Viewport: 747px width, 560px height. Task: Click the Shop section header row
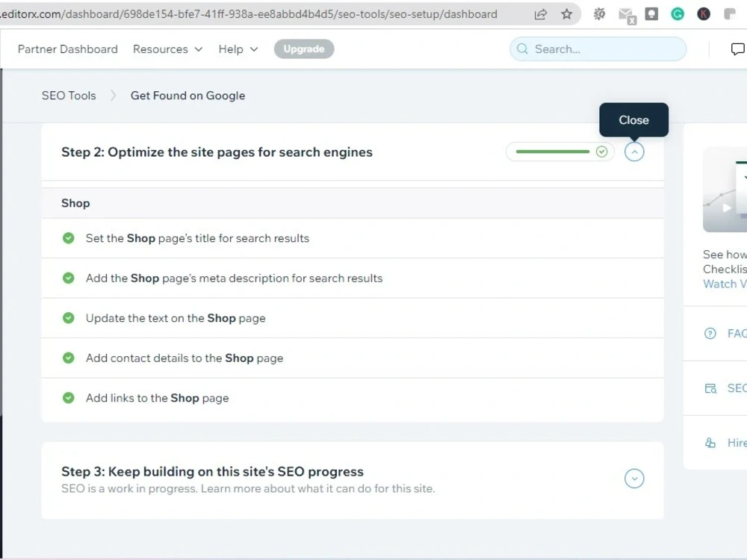pos(353,203)
